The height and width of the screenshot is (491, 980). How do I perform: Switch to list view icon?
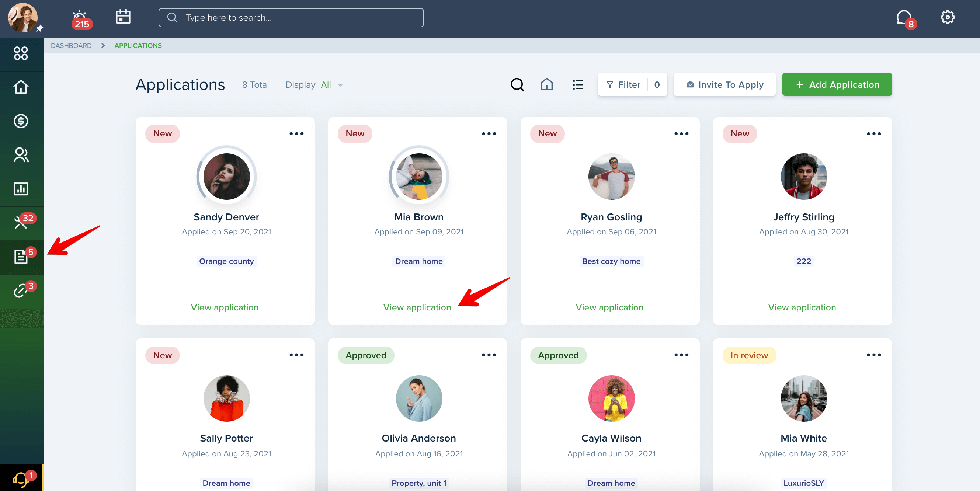[577, 84]
